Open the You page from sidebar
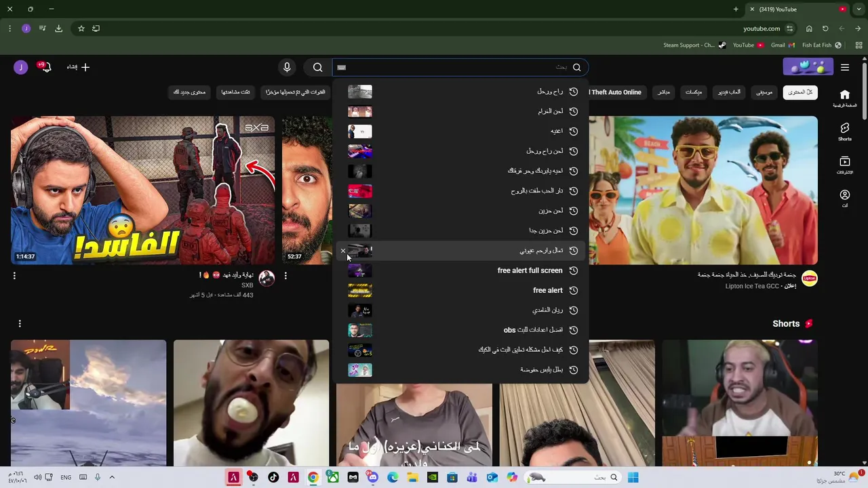 pyautogui.click(x=845, y=199)
